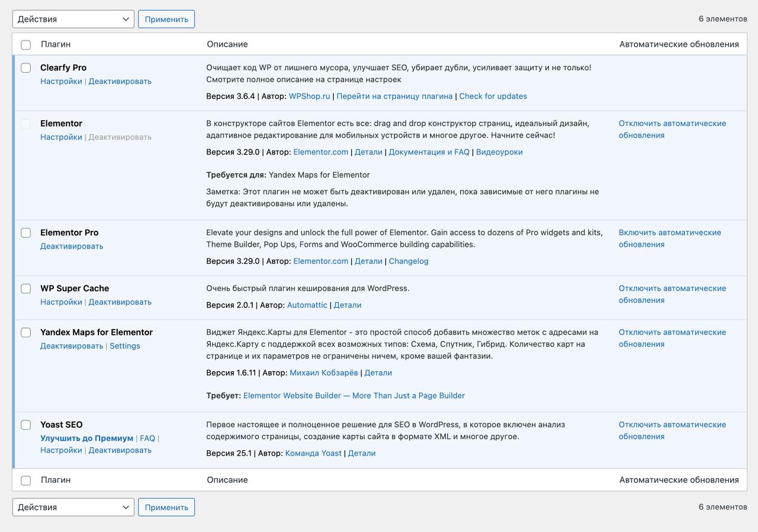Open Детали link for Yoast SEO
The height and width of the screenshot is (532, 758).
coord(362,453)
